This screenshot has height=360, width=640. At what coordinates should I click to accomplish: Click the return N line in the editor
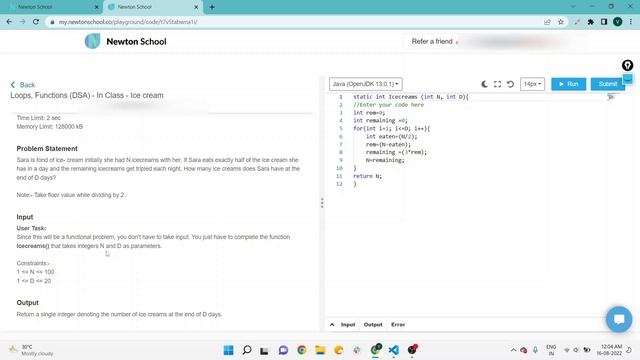tap(367, 176)
